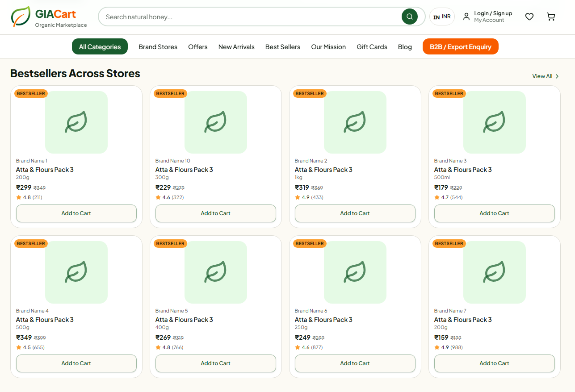Click the ₹159 price
Viewport: 575px width, 392px height.
(x=441, y=338)
